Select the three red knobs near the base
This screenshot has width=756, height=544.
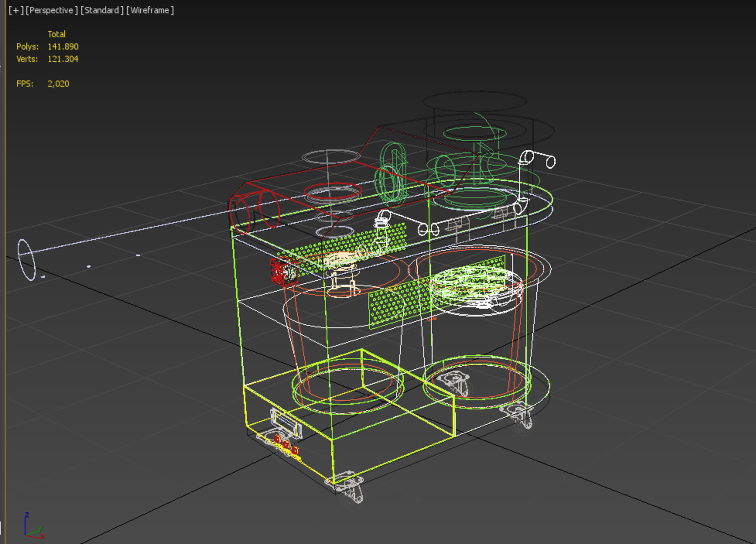287,445
